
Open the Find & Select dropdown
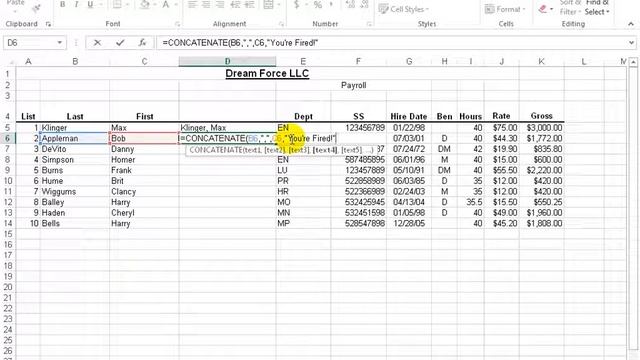[597, 8]
